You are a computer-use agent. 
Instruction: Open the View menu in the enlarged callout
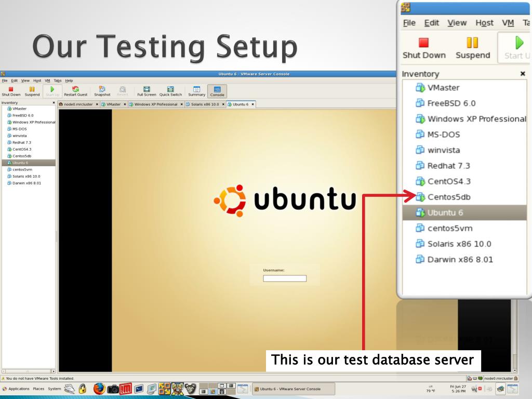[457, 23]
